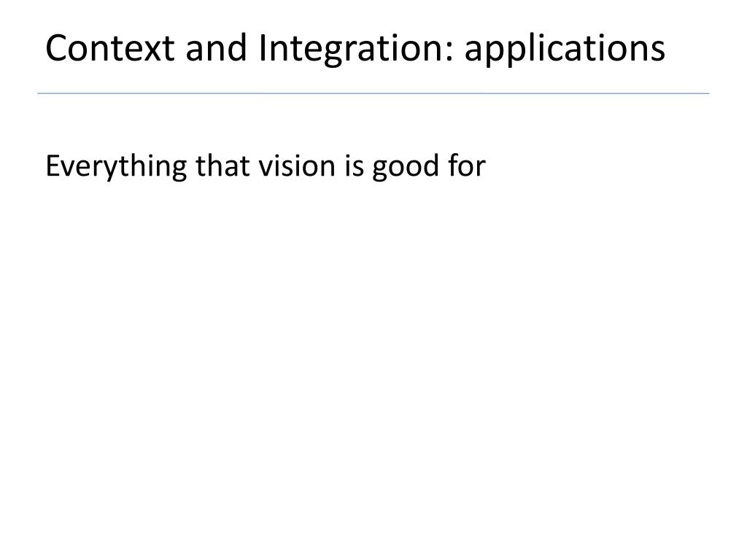Select the word "for" ending the body line
This screenshot has width=747, height=560.
tap(467, 166)
